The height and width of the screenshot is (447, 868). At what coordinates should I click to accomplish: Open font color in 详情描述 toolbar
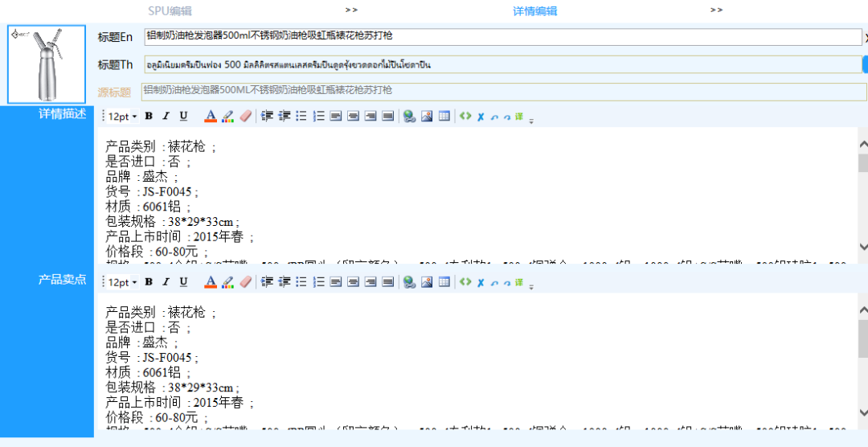click(x=211, y=116)
